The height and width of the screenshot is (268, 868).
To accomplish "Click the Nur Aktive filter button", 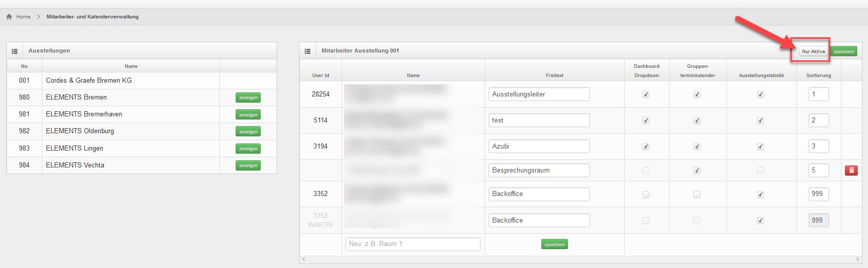I will 813,51.
